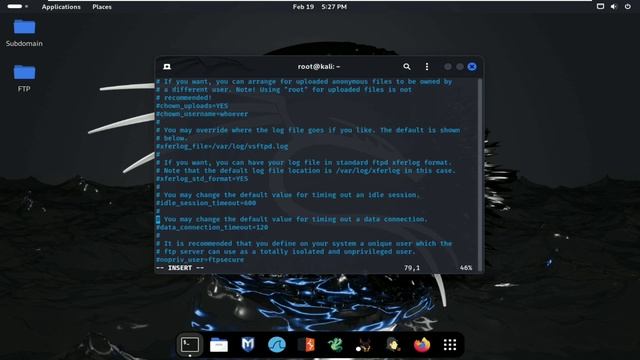Open the power menu in top bar
The image size is (640, 360).
point(627,7)
